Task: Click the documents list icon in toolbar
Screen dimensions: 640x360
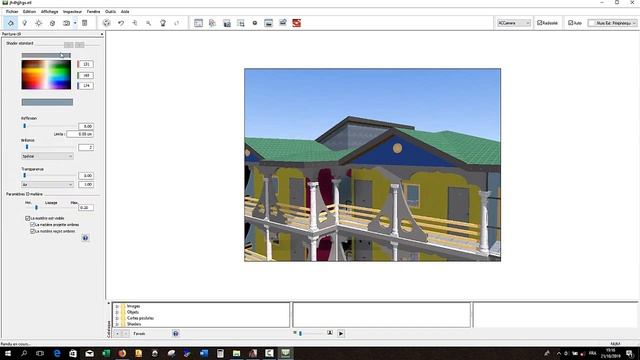Action: tap(212, 23)
